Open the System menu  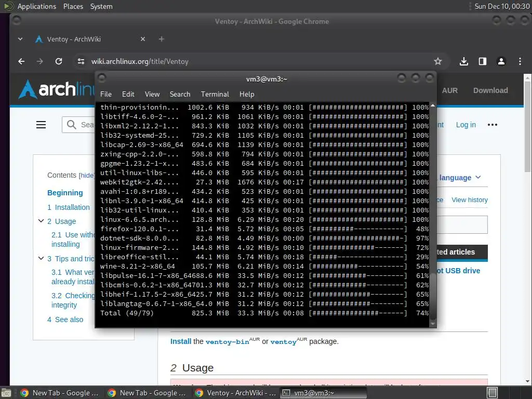tap(101, 6)
